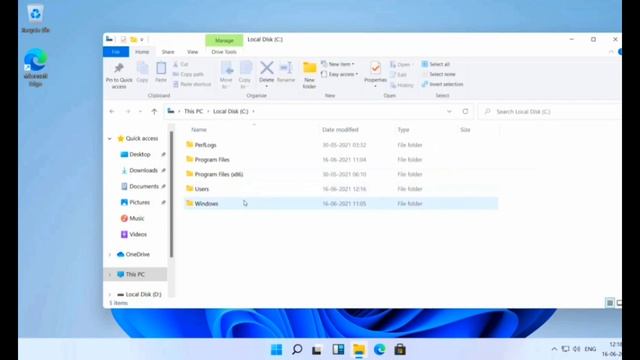Open Recycle Bin desktop icon

[x=36, y=19]
